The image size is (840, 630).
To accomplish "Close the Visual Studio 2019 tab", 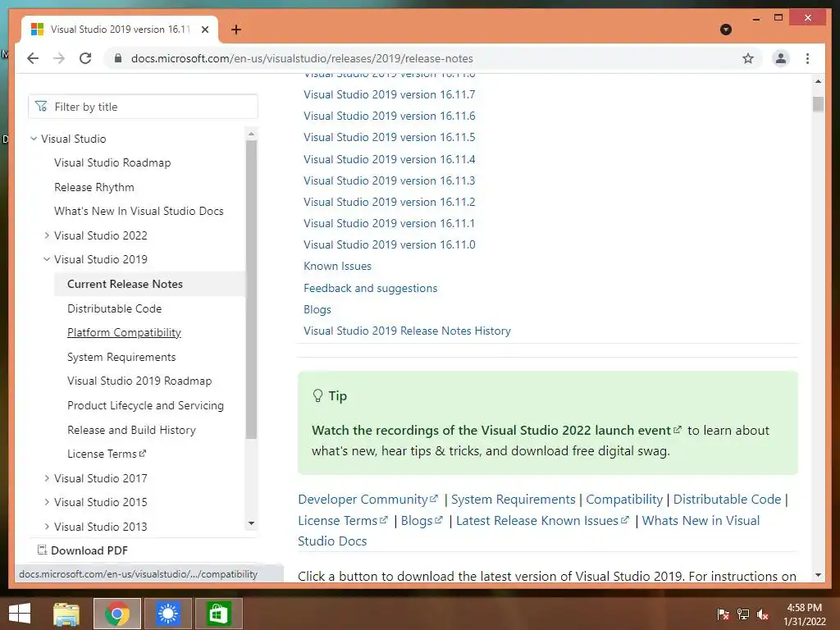I will (x=204, y=30).
